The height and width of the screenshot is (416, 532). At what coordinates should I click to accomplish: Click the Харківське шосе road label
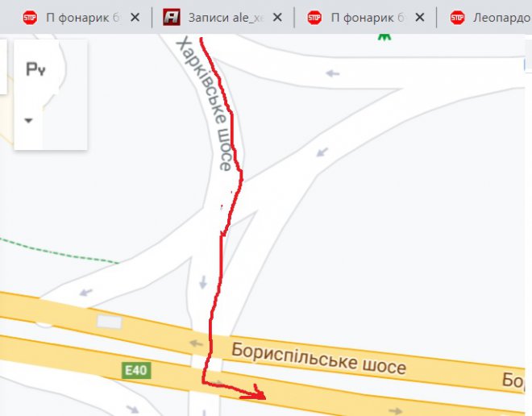(x=206, y=104)
